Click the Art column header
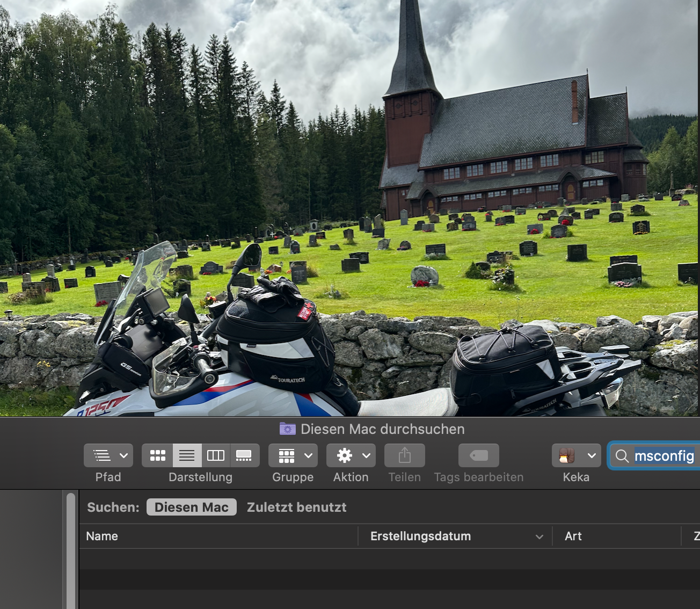 [573, 536]
